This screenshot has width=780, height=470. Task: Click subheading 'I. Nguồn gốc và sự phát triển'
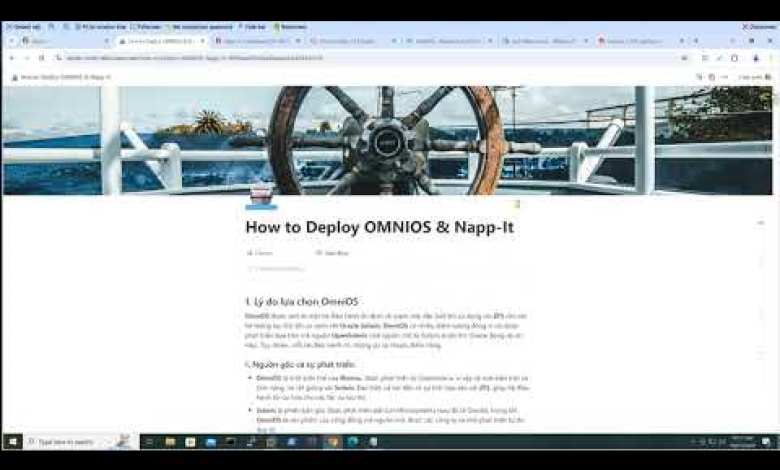(300, 365)
